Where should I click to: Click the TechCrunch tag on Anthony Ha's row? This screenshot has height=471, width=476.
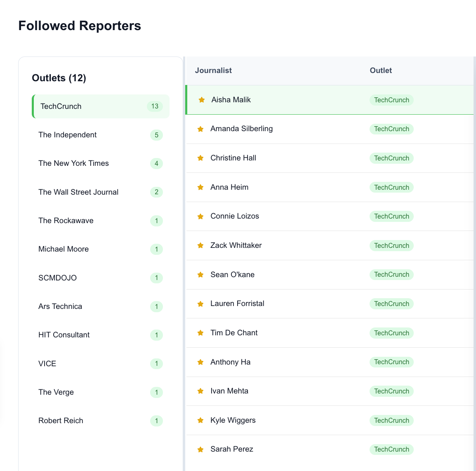click(x=391, y=362)
